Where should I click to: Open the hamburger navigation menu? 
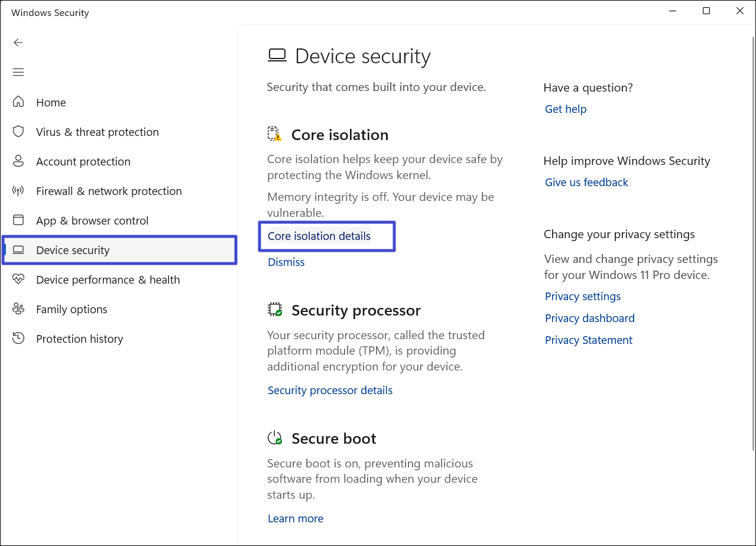(18, 72)
